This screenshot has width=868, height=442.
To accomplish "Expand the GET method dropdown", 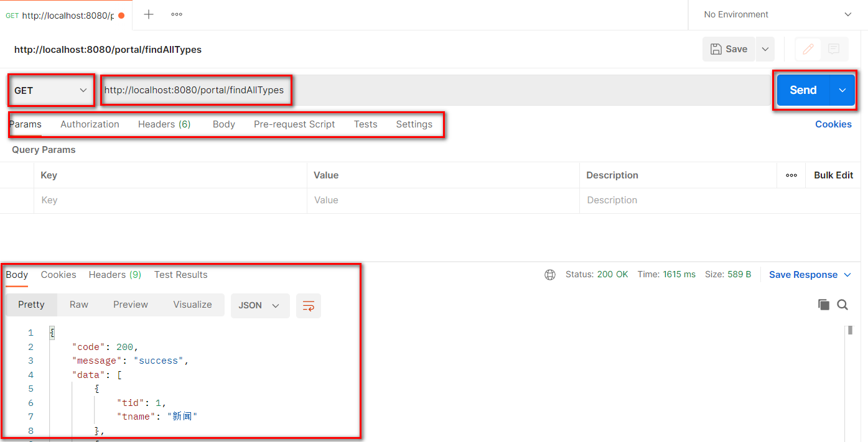I will [51, 91].
